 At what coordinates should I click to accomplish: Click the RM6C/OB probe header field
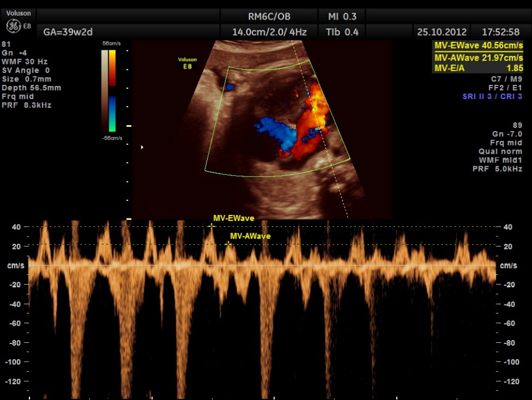click(269, 16)
